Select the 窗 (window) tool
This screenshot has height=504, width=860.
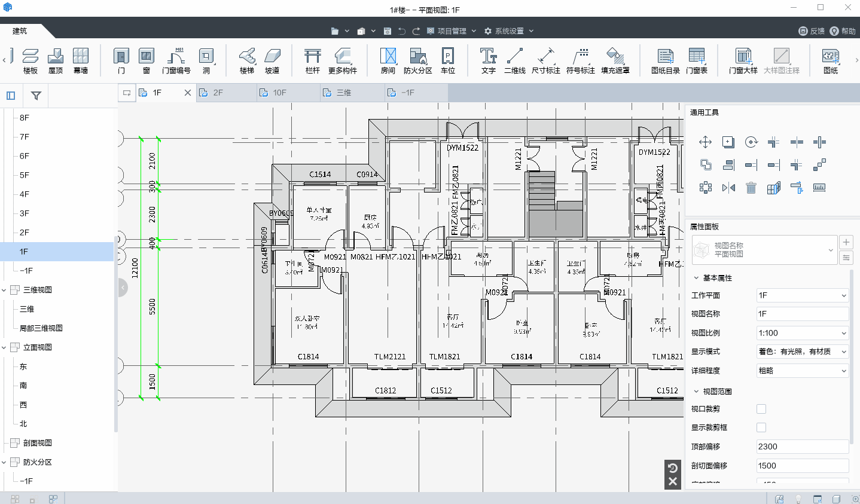click(x=147, y=62)
